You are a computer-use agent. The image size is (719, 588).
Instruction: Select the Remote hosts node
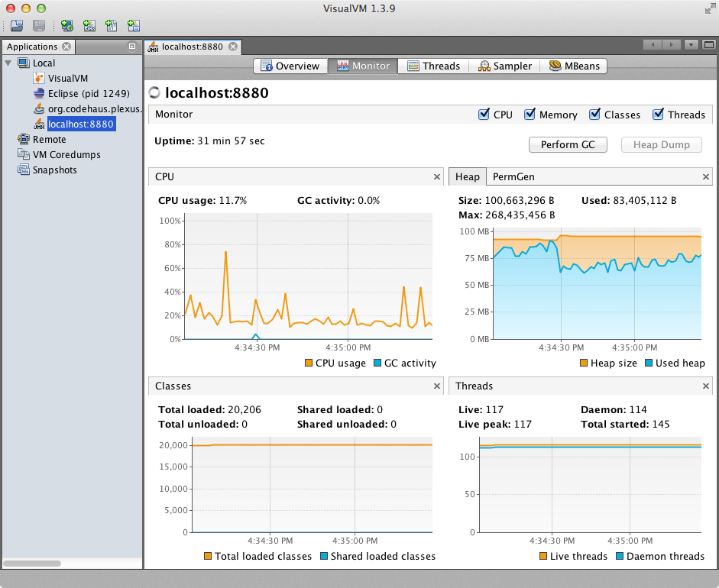49,139
